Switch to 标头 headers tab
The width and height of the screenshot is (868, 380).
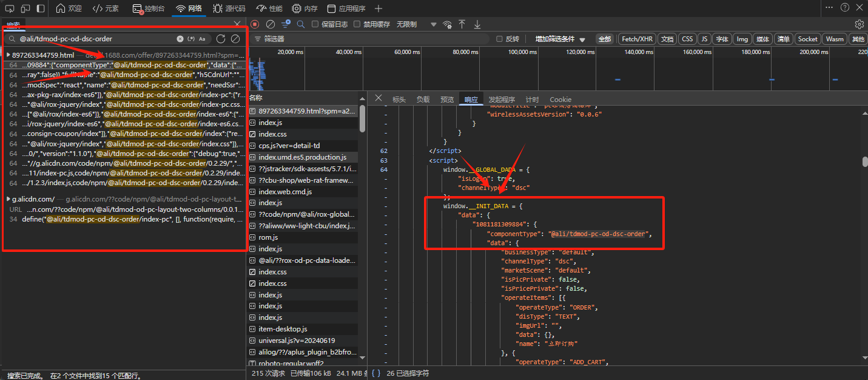pos(399,100)
